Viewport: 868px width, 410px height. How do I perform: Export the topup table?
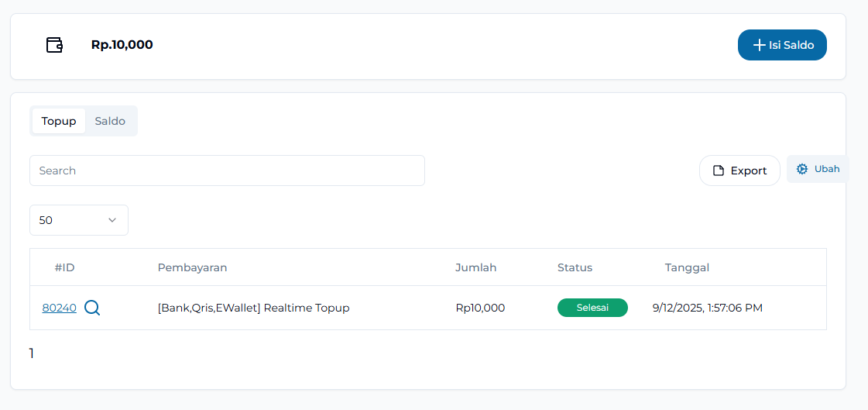point(739,171)
